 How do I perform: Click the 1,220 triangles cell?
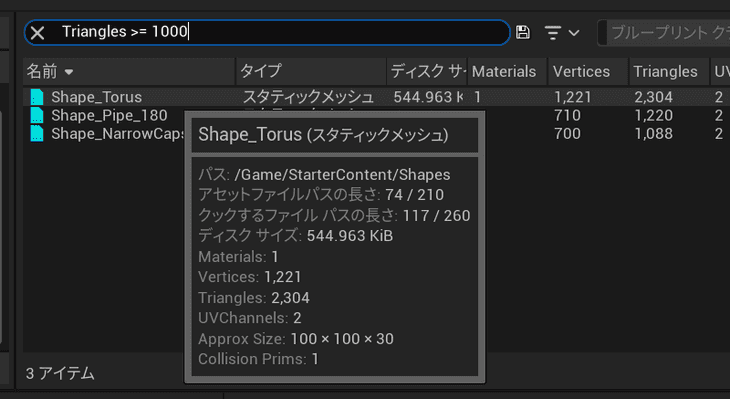tap(654, 115)
